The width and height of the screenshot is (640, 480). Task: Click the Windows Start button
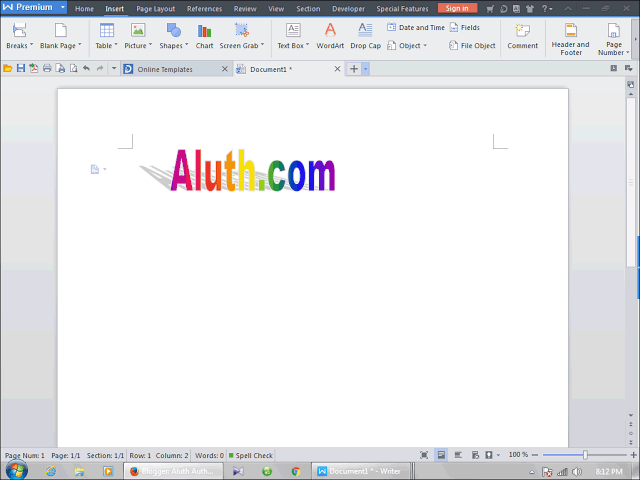[16, 470]
